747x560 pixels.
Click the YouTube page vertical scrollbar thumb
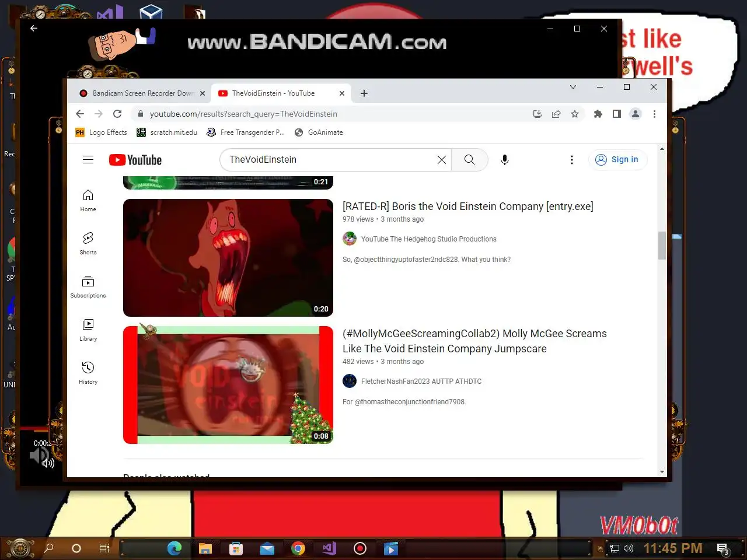click(662, 246)
